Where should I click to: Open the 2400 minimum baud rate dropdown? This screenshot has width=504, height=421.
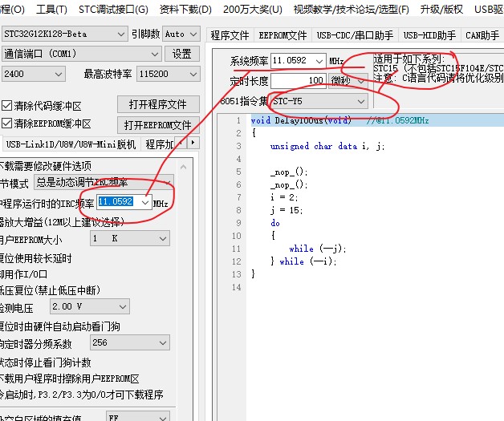tap(34, 74)
